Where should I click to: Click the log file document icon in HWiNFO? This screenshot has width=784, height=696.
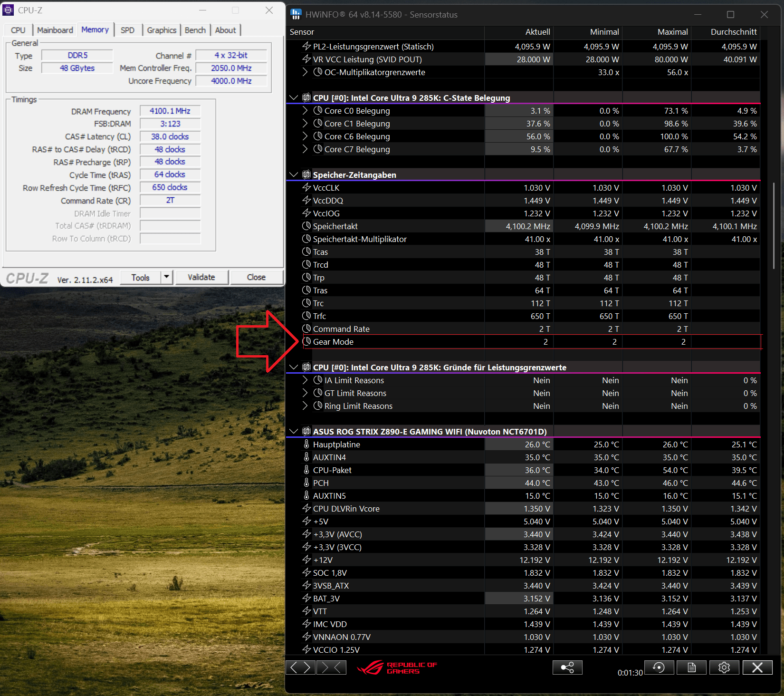tap(692, 667)
